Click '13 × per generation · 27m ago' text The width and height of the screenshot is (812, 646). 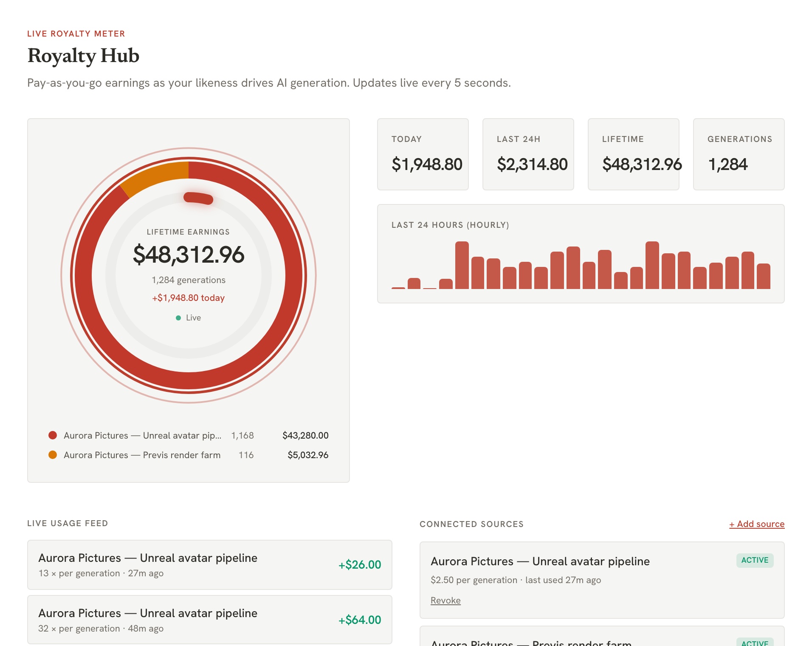tap(101, 573)
